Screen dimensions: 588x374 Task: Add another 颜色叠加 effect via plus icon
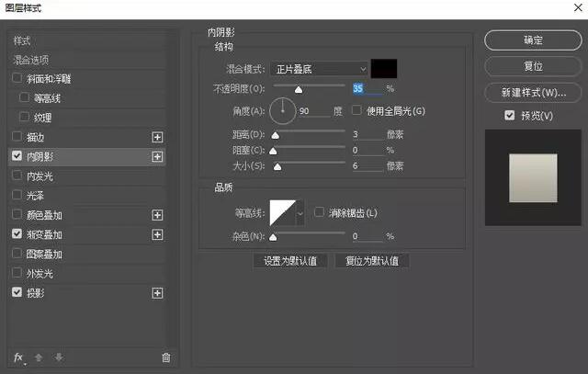pos(157,215)
